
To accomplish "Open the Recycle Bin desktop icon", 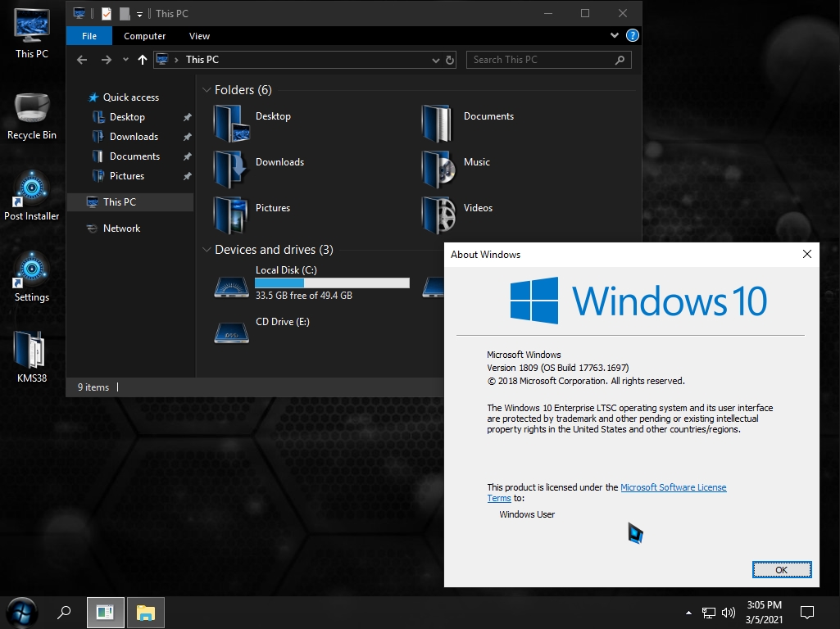I will tap(32, 116).
